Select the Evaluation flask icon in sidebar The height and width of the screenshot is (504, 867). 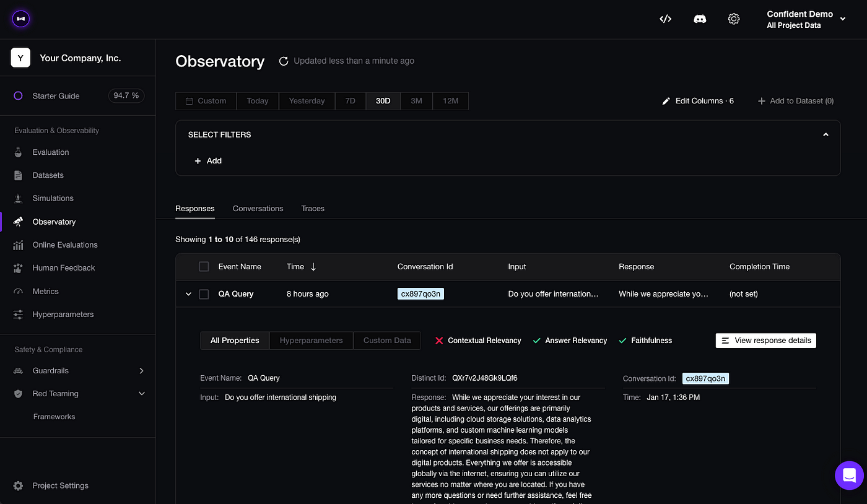[x=19, y=152]
